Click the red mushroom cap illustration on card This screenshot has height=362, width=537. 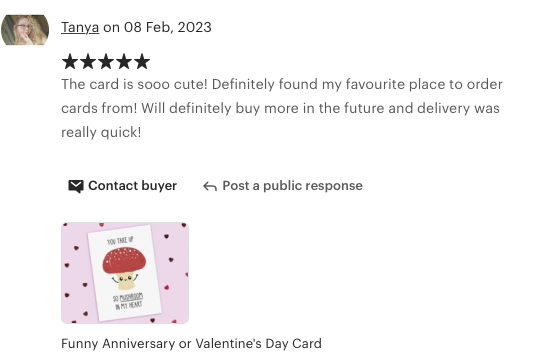point(124,261)
